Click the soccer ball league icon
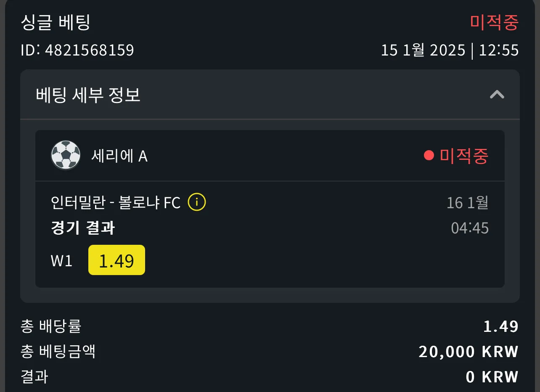 (x=66, y=155)
